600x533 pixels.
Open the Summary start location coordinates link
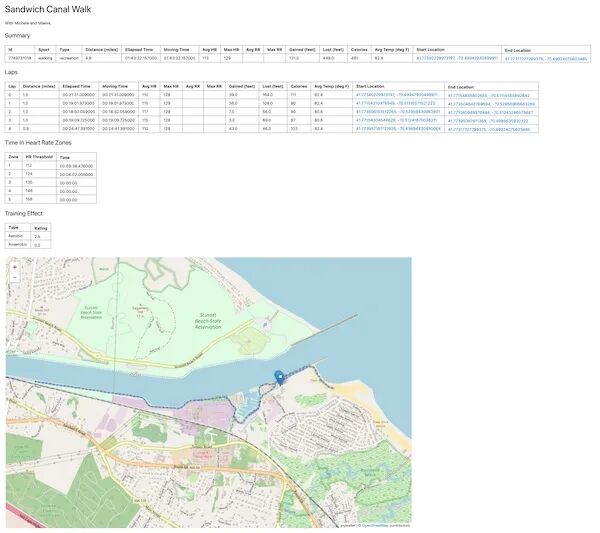click(x=457, y=58)
